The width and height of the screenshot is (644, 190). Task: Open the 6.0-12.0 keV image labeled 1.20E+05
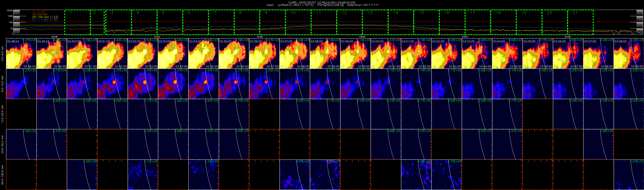click(355, 84)
